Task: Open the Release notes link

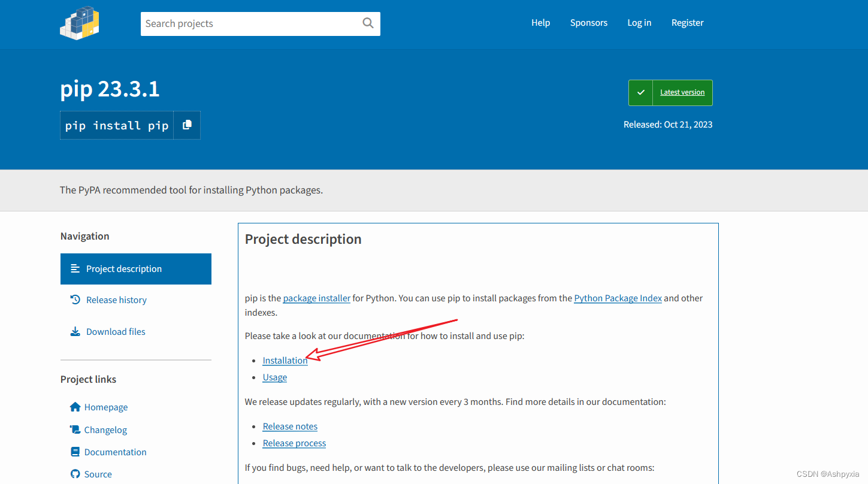Action: click(290, 426)
